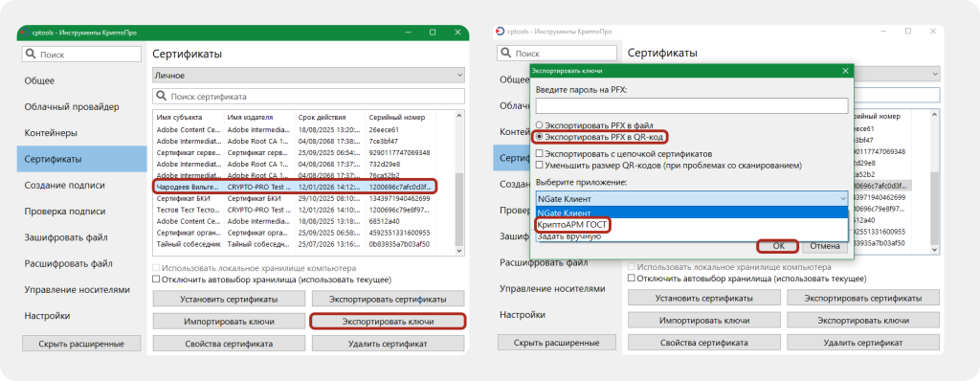Select row with serial 26eece61 in left window
This screenshot has height=381, width=980.
[x=294, y=129]
